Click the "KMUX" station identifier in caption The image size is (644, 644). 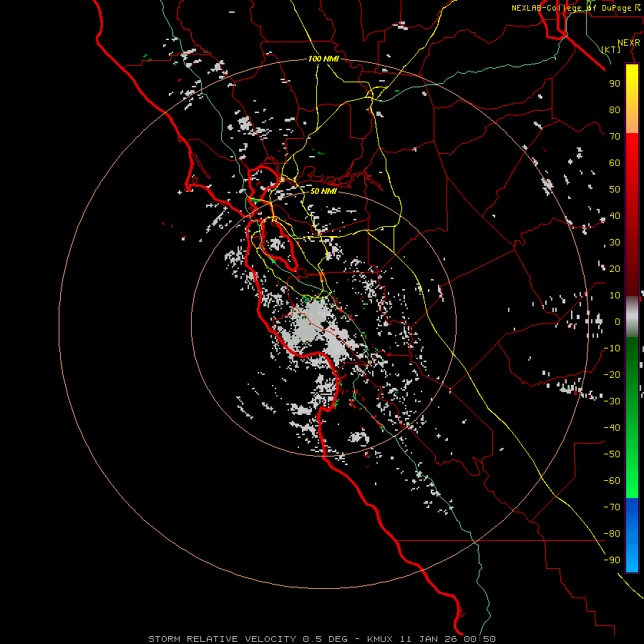pyautogui.click(x=380, y=639)
